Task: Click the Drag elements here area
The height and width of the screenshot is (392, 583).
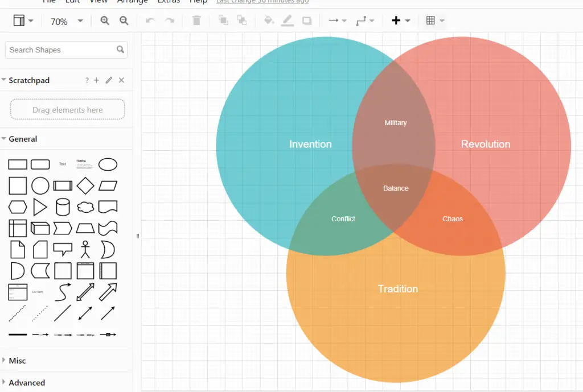Action: point(67,110)
